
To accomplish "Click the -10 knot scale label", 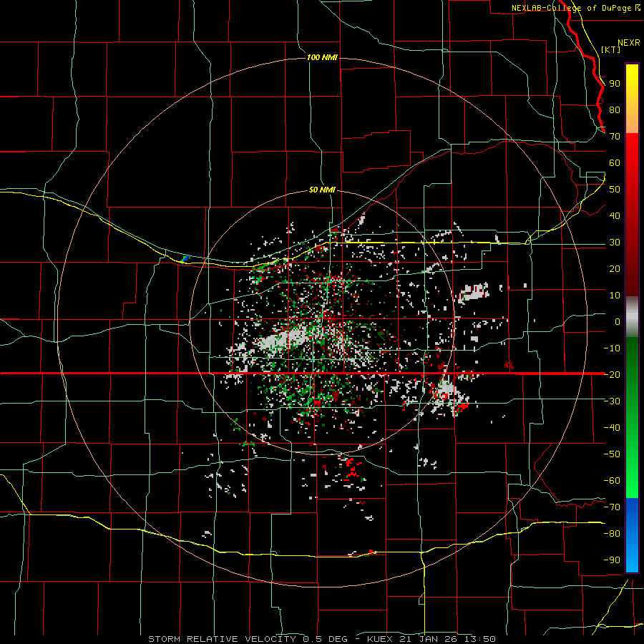I will (x=612, y=348).
